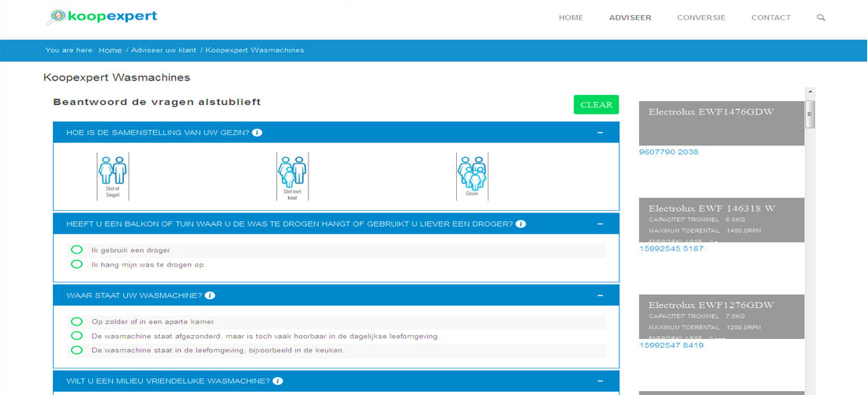Click the koopexpert logo
This screenshot has height=395, width=868.
(x=102, y=17)
